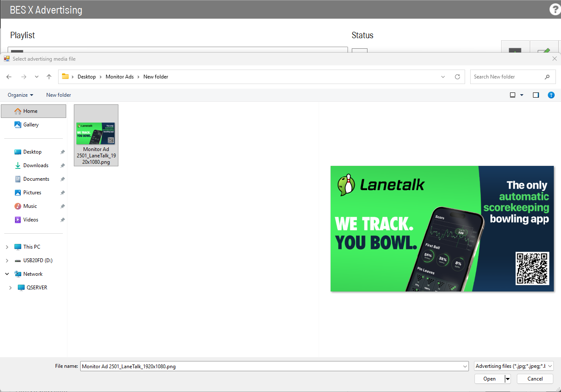Click the pin icon beside Videos
Image resolution: width=561 pixels, height=392 pixels.
tap(62, 220)
